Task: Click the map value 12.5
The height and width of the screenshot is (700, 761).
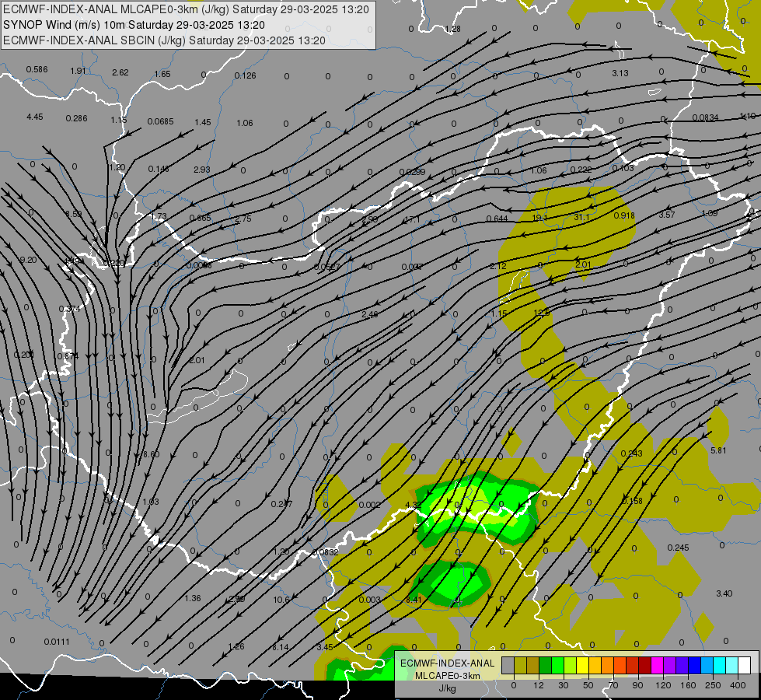Action: point(542,313)
